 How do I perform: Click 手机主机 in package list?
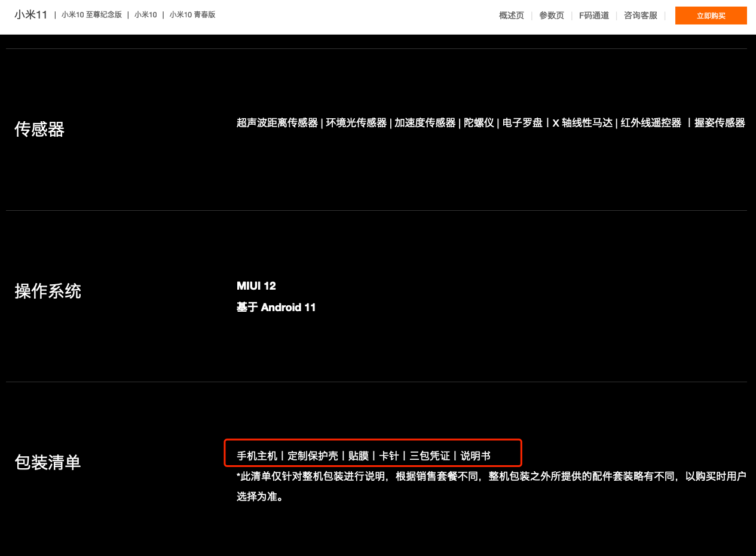(x=257, y=456)
